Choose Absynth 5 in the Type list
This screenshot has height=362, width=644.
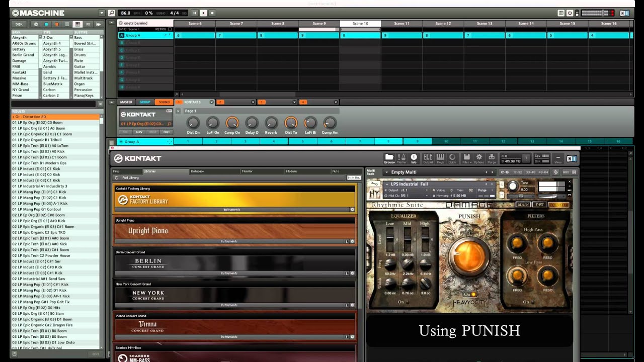point(55,49)
